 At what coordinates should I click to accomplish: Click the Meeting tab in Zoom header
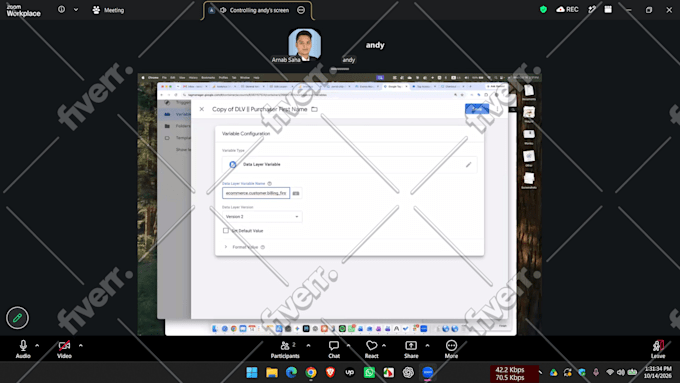click(108, 10)
